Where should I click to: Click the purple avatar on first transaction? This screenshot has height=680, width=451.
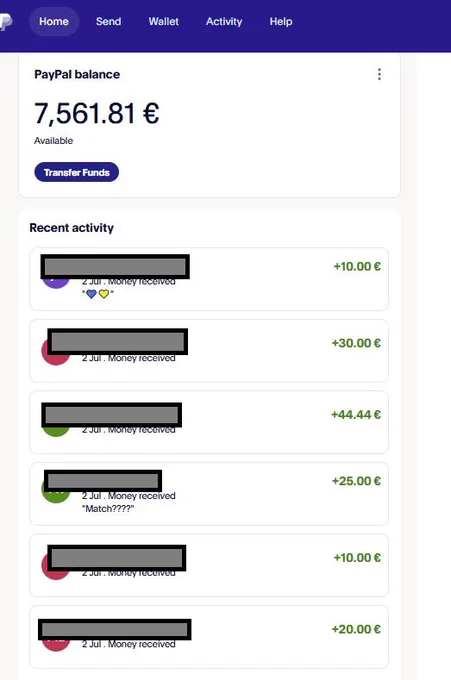coord(56,283)
